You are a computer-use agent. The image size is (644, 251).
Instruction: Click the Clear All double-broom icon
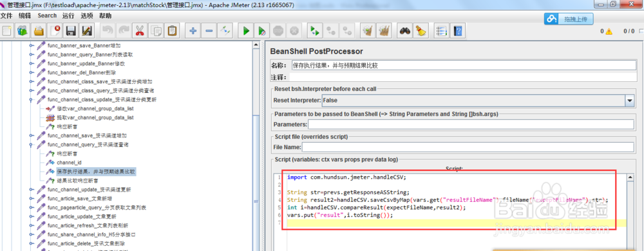(384, 31)
